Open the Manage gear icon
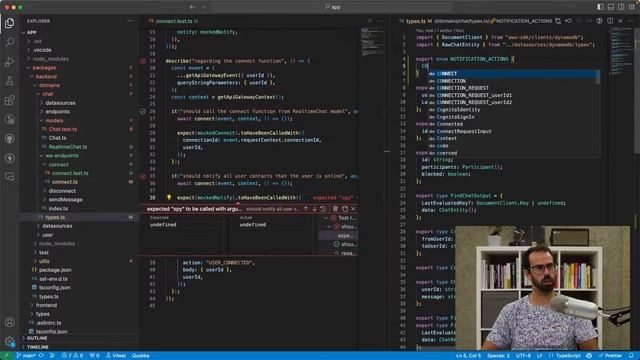The width and height of the screenshot is (640, 360). click(9, 342)
